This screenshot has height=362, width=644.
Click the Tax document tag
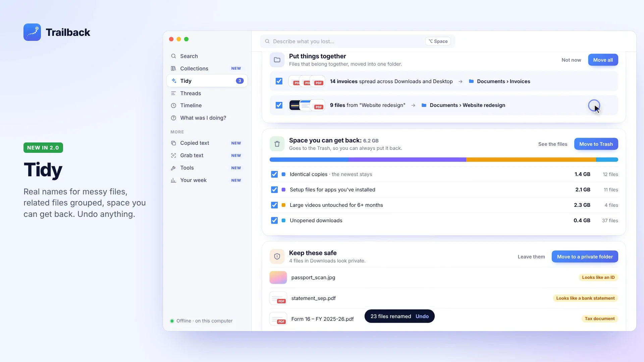[x=600, y=319]
